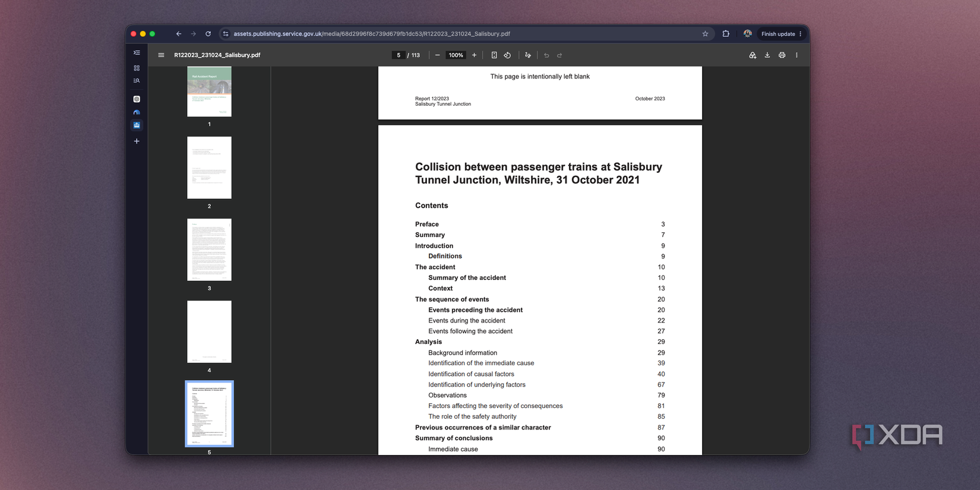Edit the 100% zoom level field
Viewport: 980px width, 490px height.
pos(456,55)
